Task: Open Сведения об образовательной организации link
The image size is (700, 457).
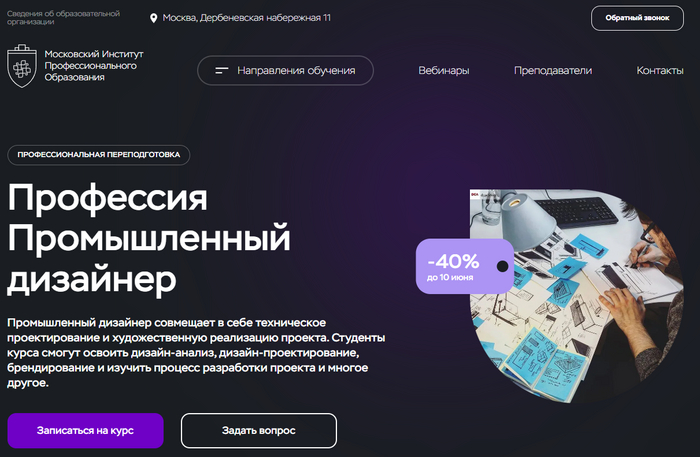Action: click(x=63, y=17)
